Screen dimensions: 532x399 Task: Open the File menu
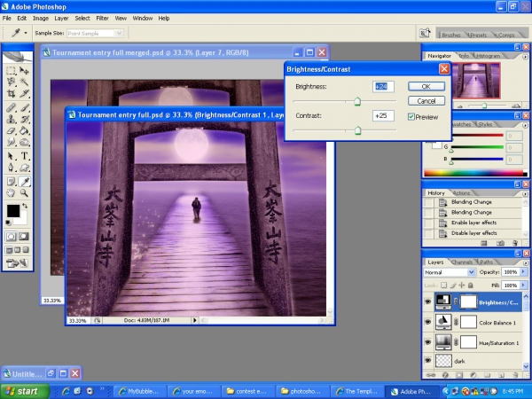click(7, 18)
